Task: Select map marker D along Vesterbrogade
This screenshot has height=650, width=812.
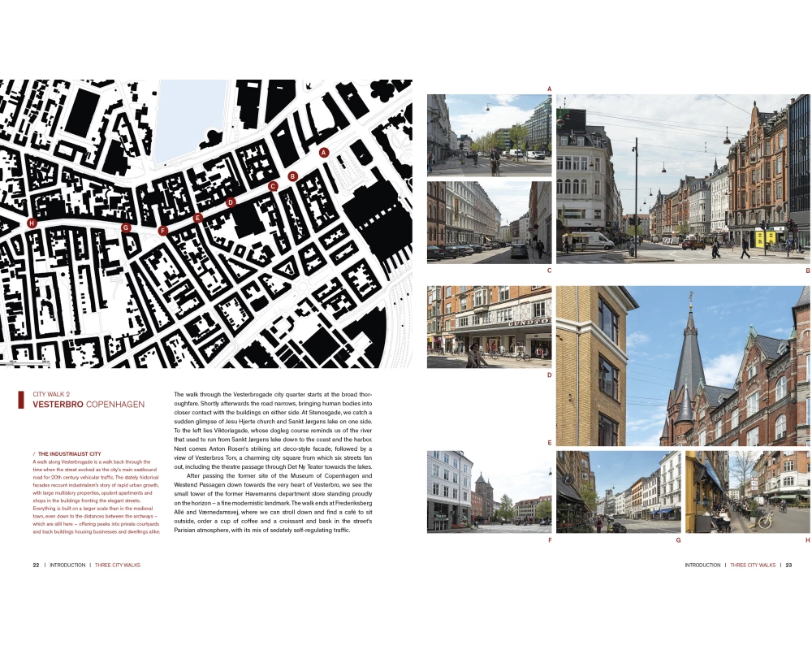Action: pyautogui.click(x=231, y=201)
